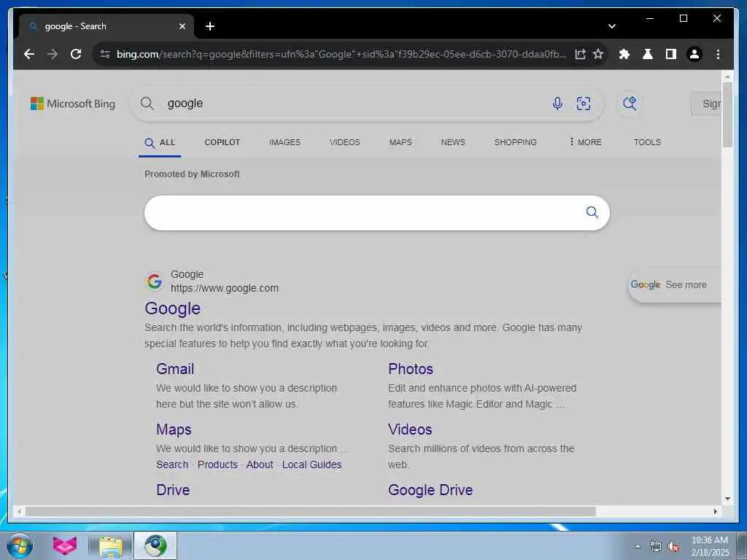Click the horizontal scrollbar right arrow
Viewport: 747px width, 560px height.
pyautogui.click(x=715, y=511)
